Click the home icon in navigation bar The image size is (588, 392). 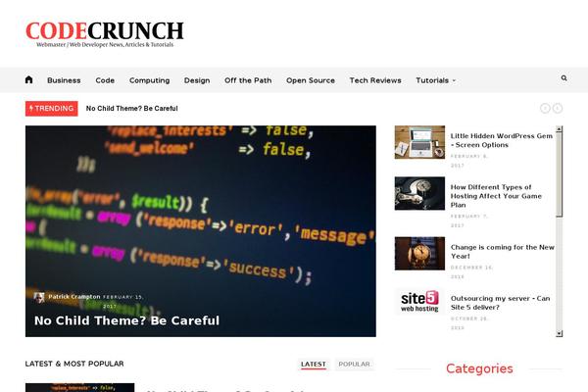pos(28,80)
